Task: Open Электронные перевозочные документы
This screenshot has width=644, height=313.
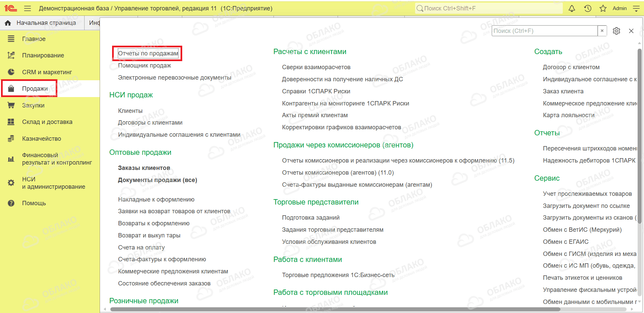Action: tap(175, 78)
